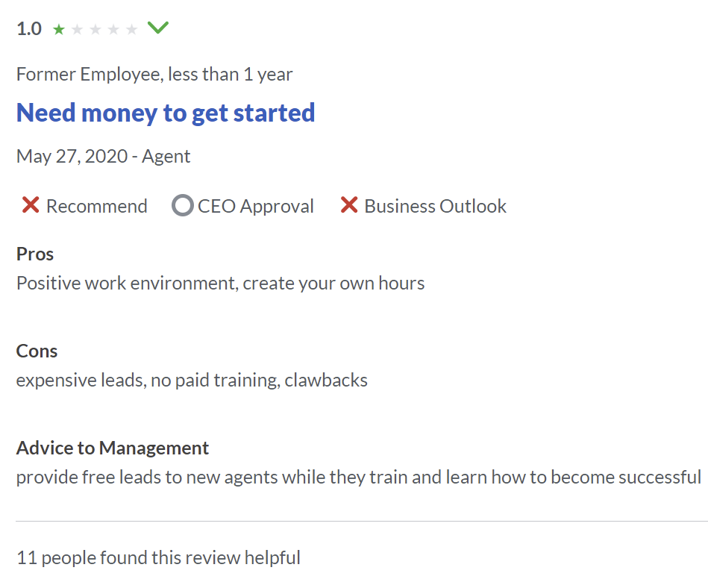The height and width of the screenshot is (588, 708).
Task: Click the red X beside Recommend
Action: coord(31,205)
